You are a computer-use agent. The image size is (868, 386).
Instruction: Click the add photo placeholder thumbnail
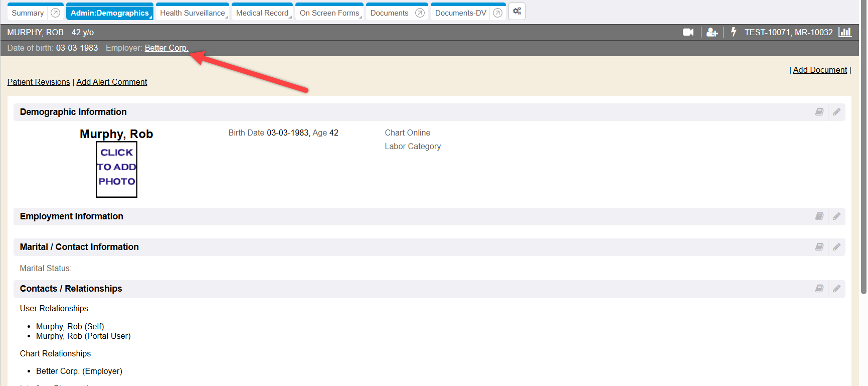[116, 169]
